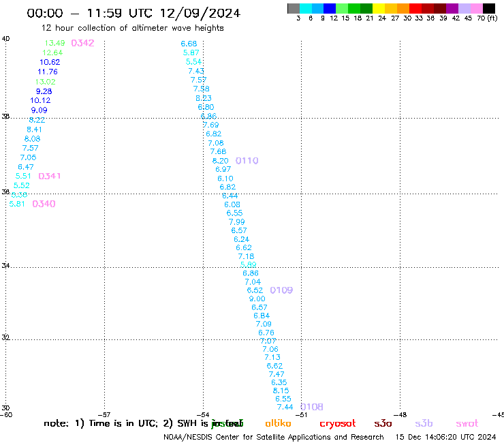Click the 7.18 wave height value

tap(247, 256)
